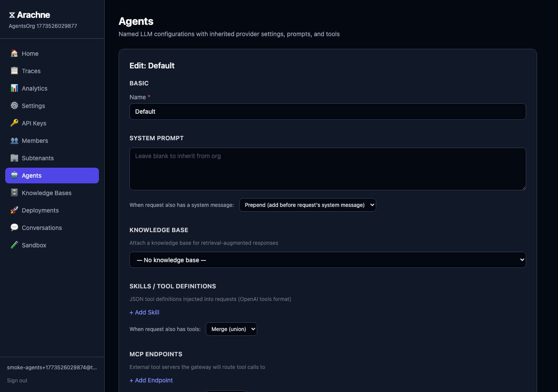This screenshot has width=558, height=392.
Task: Open Deployments via the rocket icon
Action: point(14,210)
